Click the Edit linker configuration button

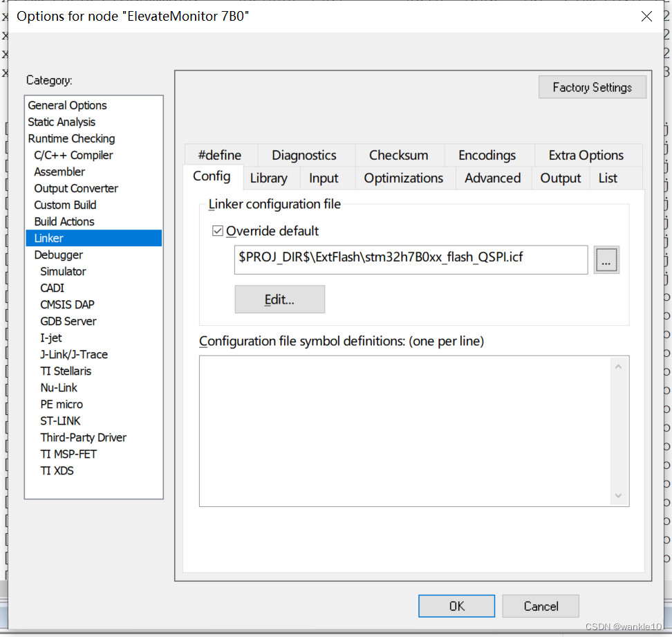pos(279,299)
